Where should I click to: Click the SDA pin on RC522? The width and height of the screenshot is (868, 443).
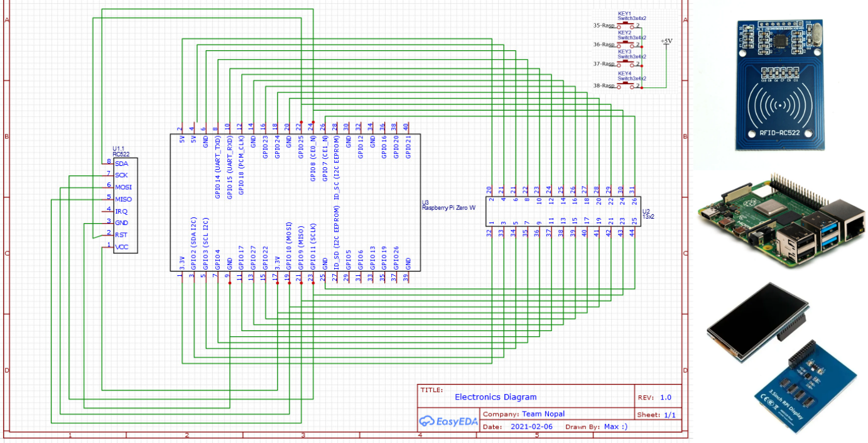pos(121,163)
